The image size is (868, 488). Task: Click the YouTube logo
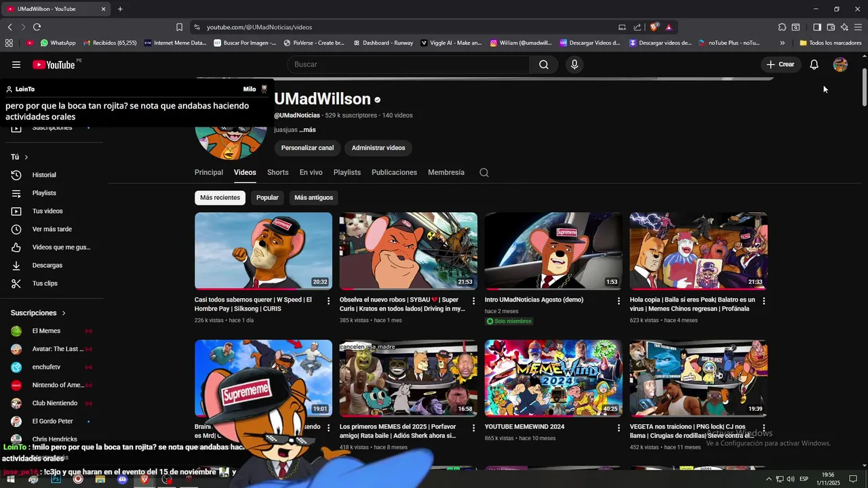(x=54, y=64)
